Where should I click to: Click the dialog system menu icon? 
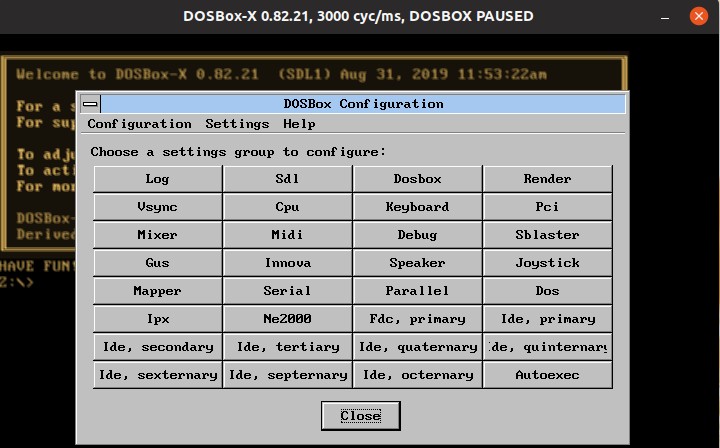point(90,104)
